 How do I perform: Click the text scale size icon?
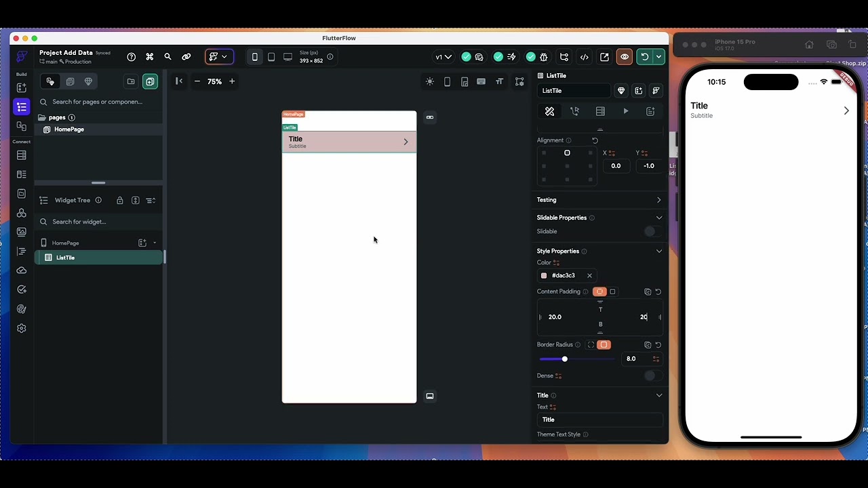[500, 81]
